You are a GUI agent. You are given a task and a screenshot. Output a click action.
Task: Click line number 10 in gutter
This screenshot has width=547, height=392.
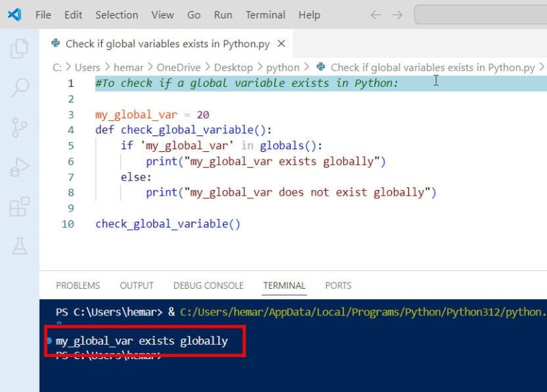[x=68, y=224]
